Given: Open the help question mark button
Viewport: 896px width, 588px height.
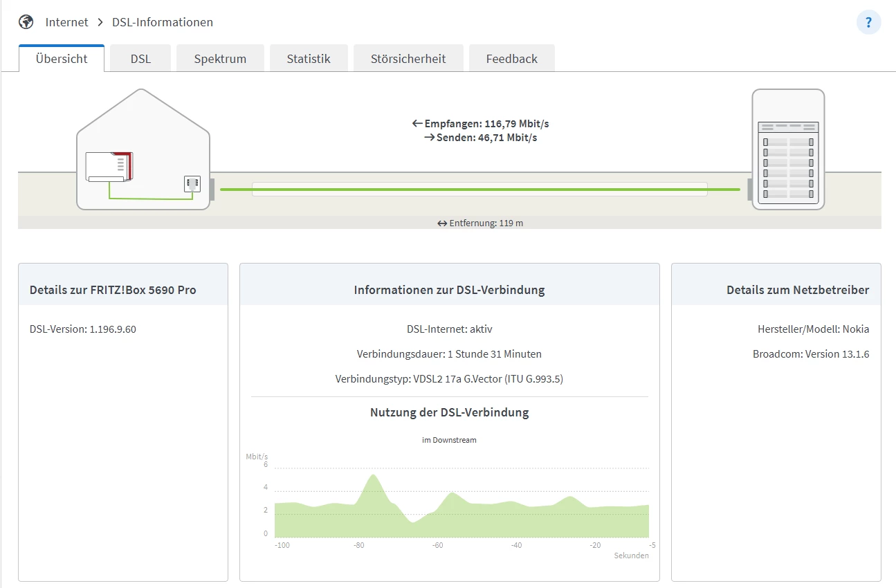Looking at the screenshot, I should 868,22.
